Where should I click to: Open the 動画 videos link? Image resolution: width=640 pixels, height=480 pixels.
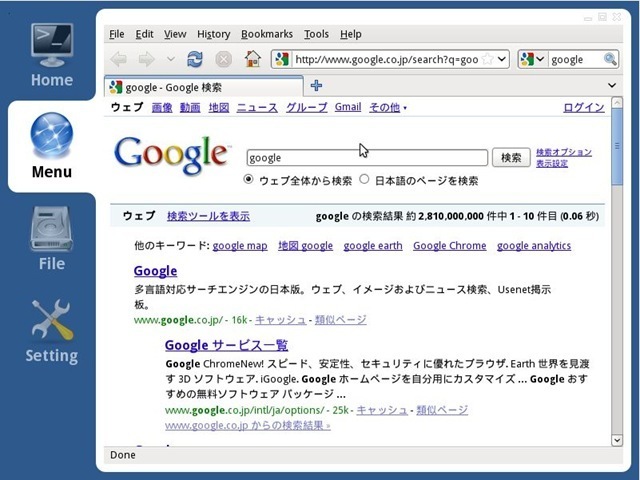(x=190, y=108)
